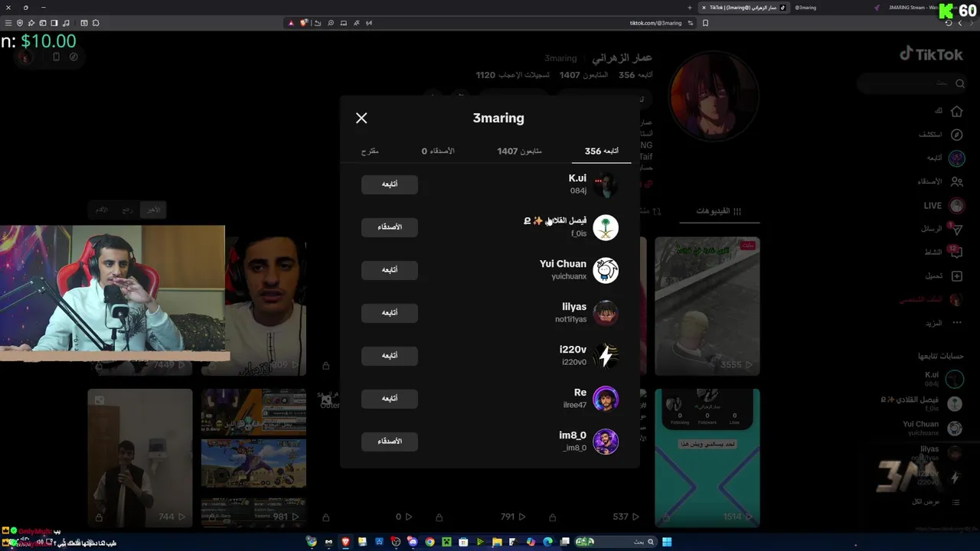Reload the page in browser toolbar
This screenshot has height=551, width=980.
[948, 23]
